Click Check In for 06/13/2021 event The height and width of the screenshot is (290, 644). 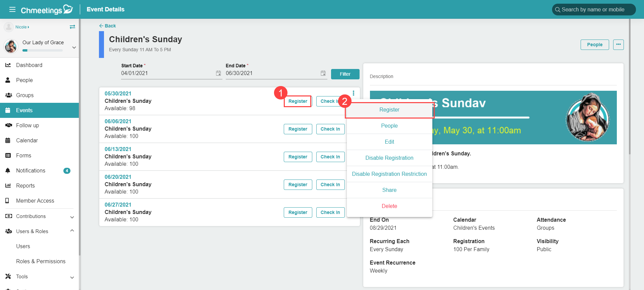(330, 157)
